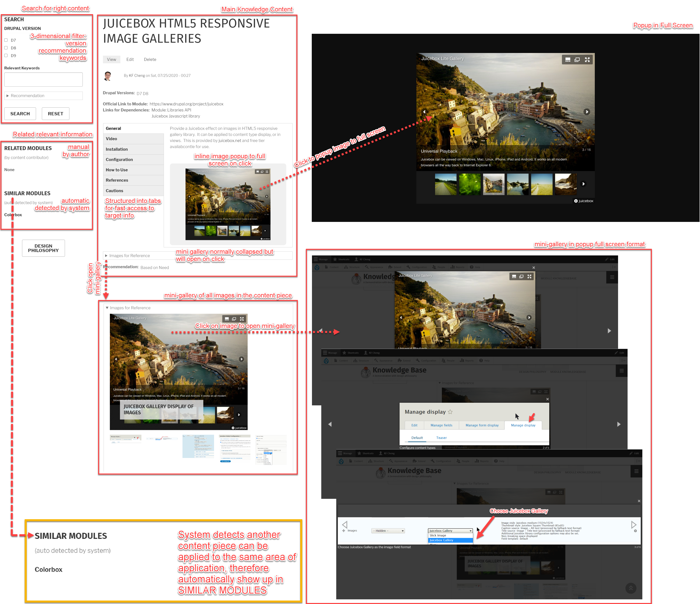This screenshot has height=604, width=700.
Task: Click the gear settings icon in Images row
Action: pyautogui.click(x=635, y=531)
